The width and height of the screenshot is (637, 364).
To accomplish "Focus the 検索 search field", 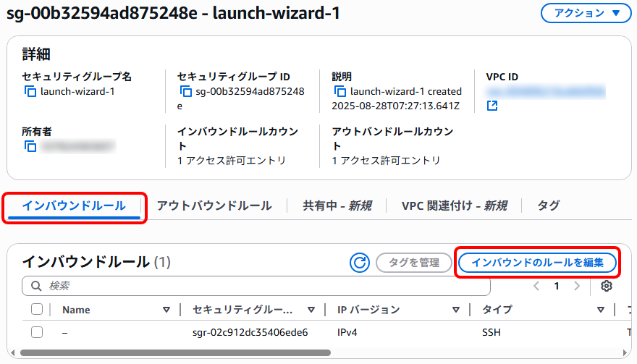I will 261,286.
